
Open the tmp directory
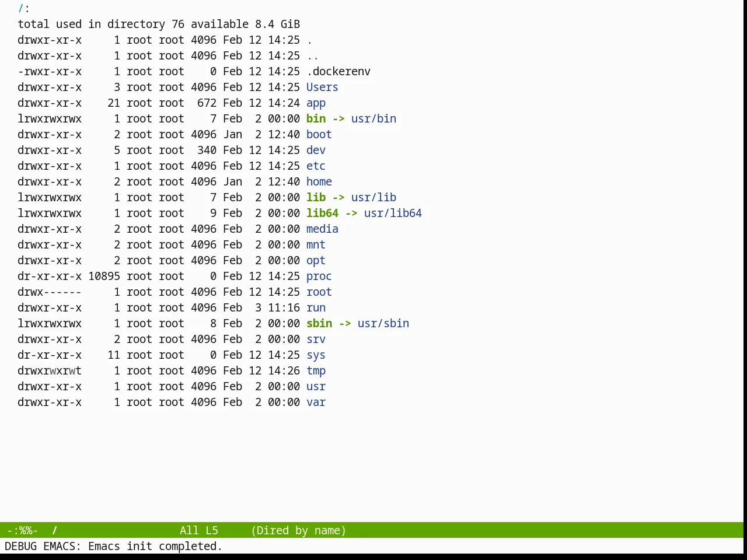tap(316, 370)
